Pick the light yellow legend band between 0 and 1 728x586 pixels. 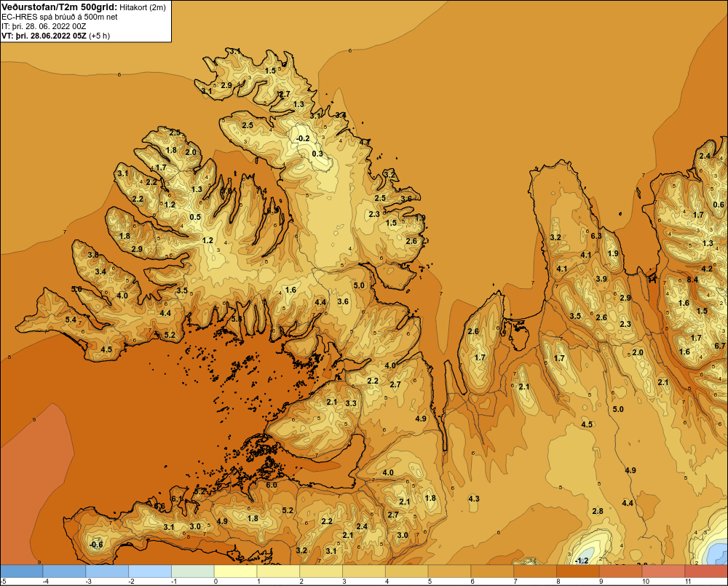point(235,571)
